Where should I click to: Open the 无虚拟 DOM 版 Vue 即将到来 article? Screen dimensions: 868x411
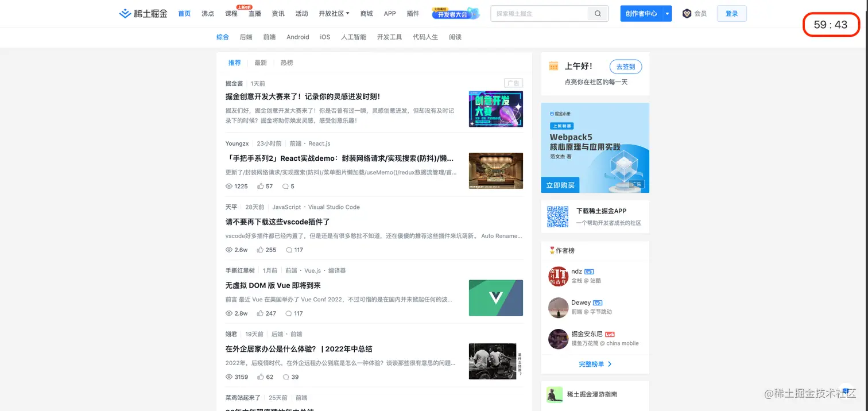[x=273, y=285]
